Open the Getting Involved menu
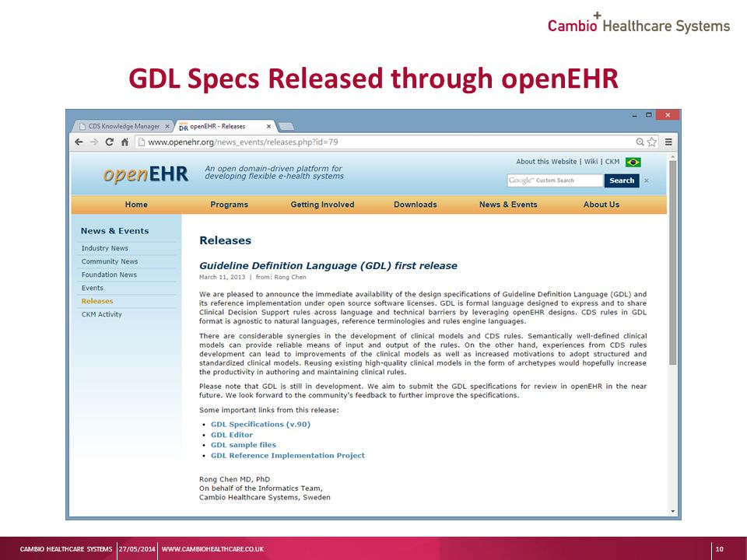The image size is (747, 560). 322,205
